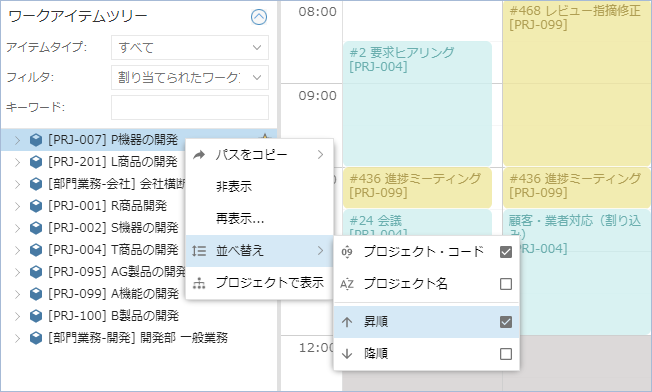Expand the [PRJ-001] R商品開発 tree node
The image size is (652, 392).
[x=17, y=206]
